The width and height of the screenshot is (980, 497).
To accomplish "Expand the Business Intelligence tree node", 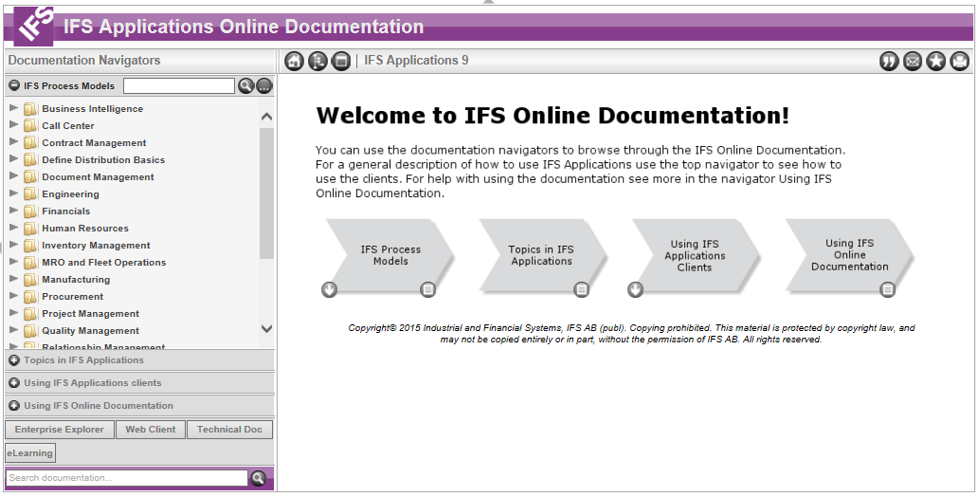I will (x=13, y=108).
